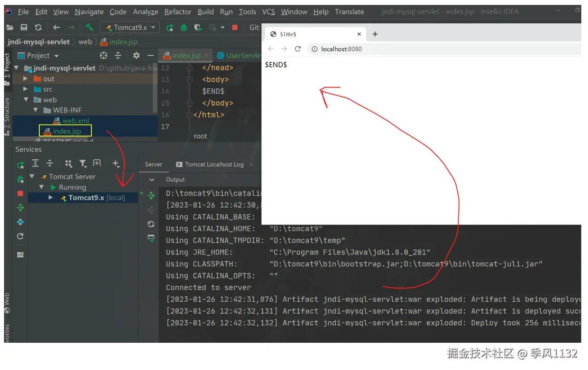Open new tab with browser plus button
Image resolution: width=588 pixels, height=370 pixels.
(375, 34)
